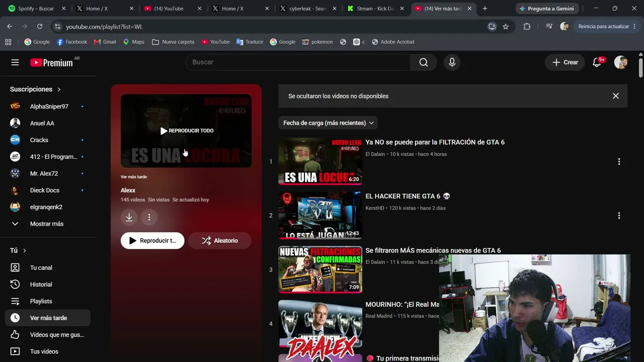
Task: Open the Gmail bookmark
Action: pyautogui.click(x=105, y=42)
